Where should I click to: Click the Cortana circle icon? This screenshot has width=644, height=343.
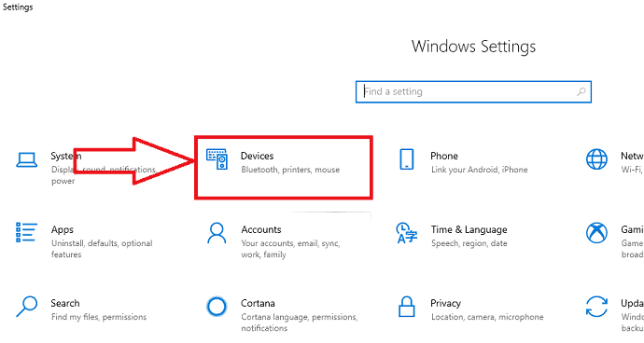217,307
